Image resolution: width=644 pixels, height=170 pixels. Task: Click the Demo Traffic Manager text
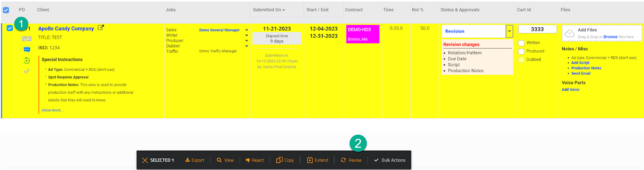(x=218, y=51)
